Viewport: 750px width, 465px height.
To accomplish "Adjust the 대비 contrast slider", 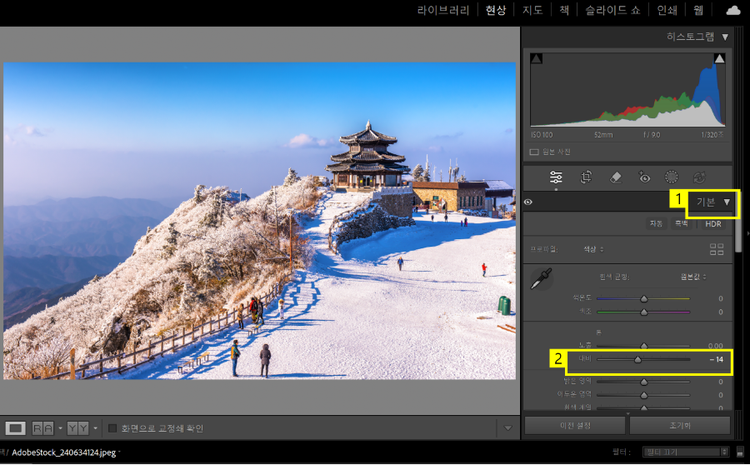I will click(x=643, y=359).
